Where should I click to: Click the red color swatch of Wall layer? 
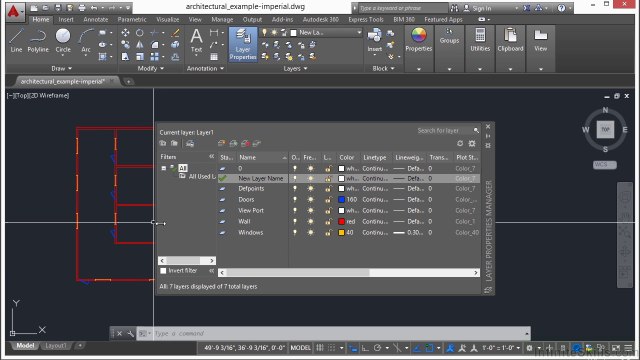342,222
